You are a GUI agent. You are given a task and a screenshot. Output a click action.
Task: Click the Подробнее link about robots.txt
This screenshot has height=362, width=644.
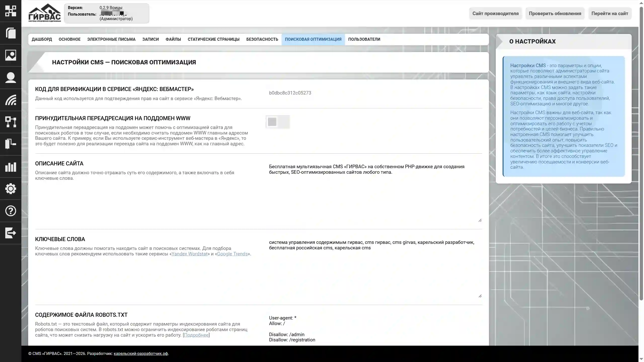point(196,335)
